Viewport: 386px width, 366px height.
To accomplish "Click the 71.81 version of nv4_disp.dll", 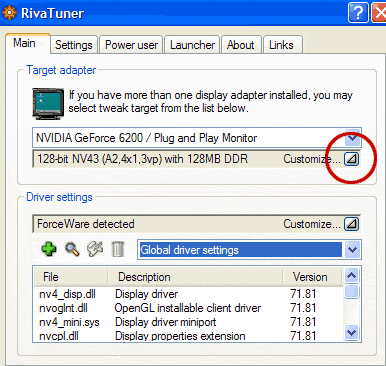I will [303, 294].
